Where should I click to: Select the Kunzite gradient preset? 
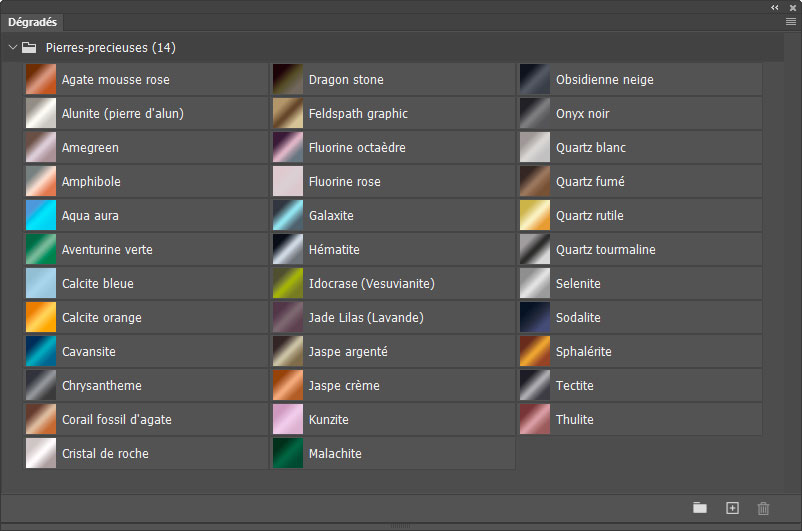(x=288, y=420)
